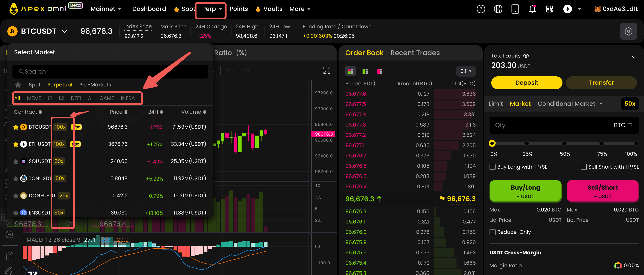644x275 pixels.
Task: Open the Spot trading page
Action: tap(184, 9)
